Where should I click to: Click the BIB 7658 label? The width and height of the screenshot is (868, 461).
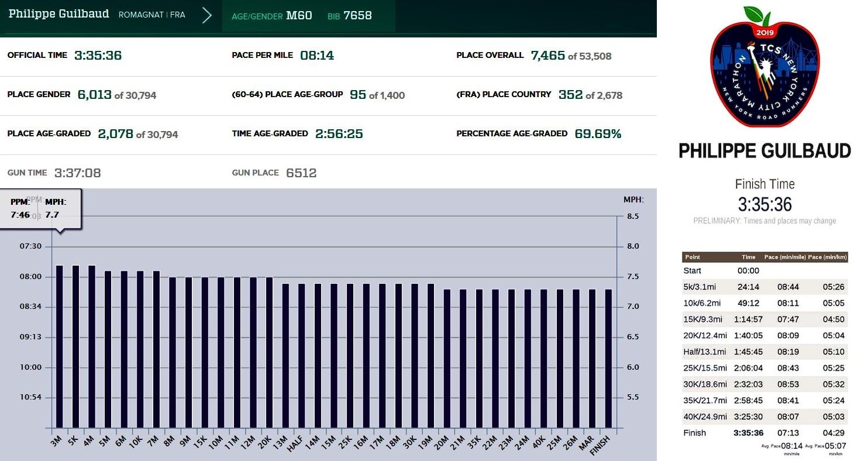[x=350, y=16]
